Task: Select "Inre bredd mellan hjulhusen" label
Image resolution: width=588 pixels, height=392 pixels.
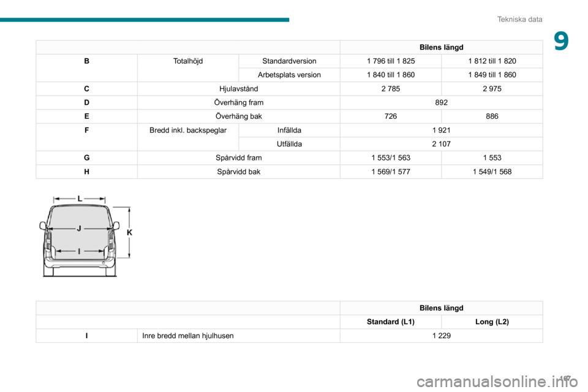Action: pyautogui.click(x=188, y=336)
